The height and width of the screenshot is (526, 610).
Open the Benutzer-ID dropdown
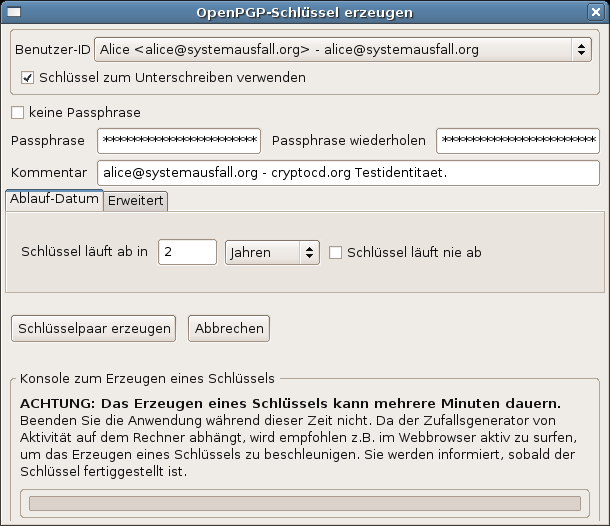(343, 49)
